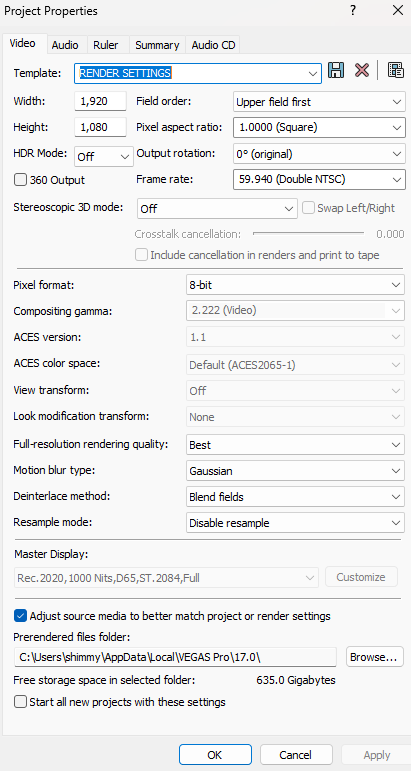This screenshot has height=771, width=411.
Task: Save the template with the floppy disk icon
Action: click(x=336, y=70)
